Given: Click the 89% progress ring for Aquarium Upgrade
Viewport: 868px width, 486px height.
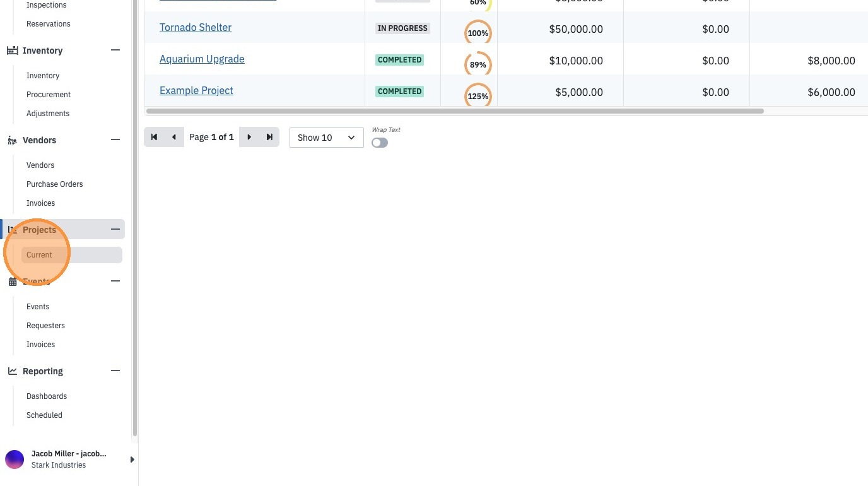Looking at the screenshot, I should point(478,64).
